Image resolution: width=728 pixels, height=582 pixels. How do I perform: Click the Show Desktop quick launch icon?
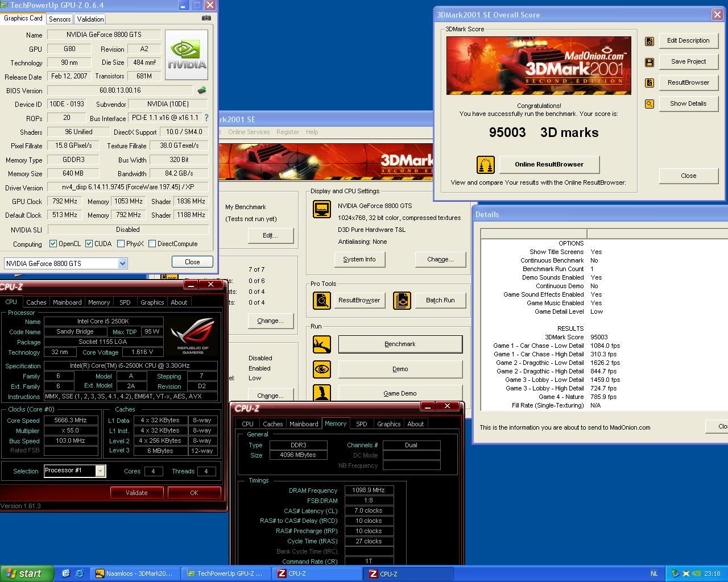(66, 573)
